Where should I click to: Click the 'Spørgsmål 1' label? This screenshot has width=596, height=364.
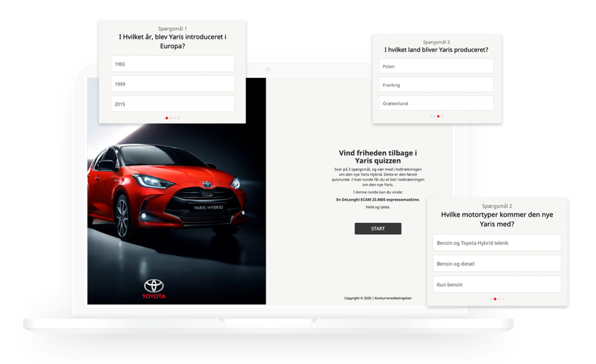[172, 29]
